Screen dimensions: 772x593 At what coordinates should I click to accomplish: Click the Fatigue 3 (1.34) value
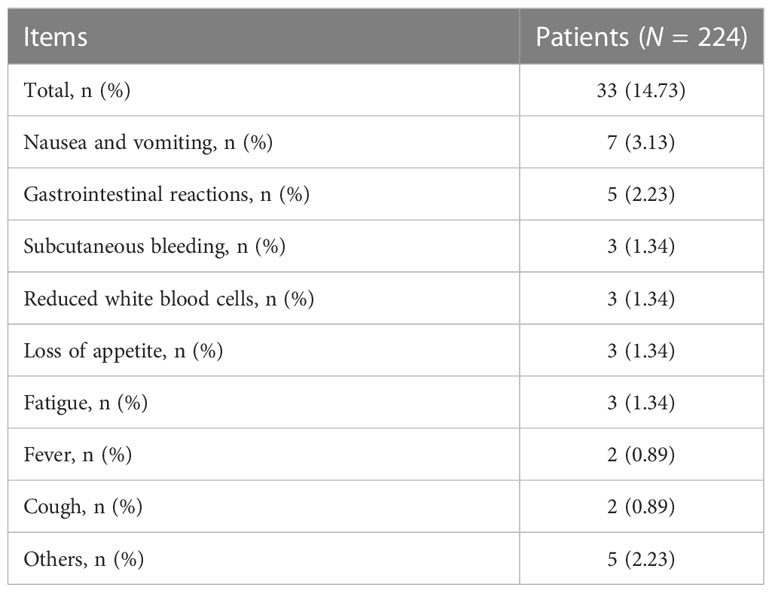pos(641,403)
